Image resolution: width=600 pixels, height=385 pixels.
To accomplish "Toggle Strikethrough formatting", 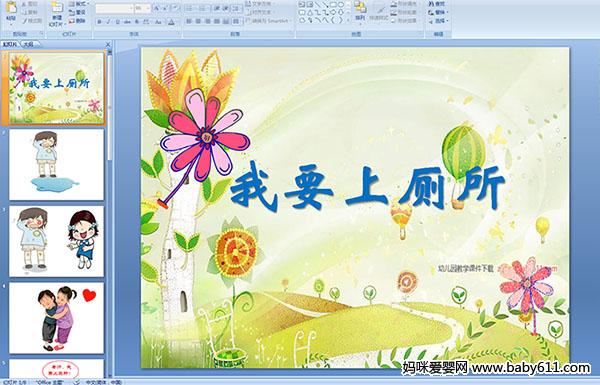I will 127,22.
